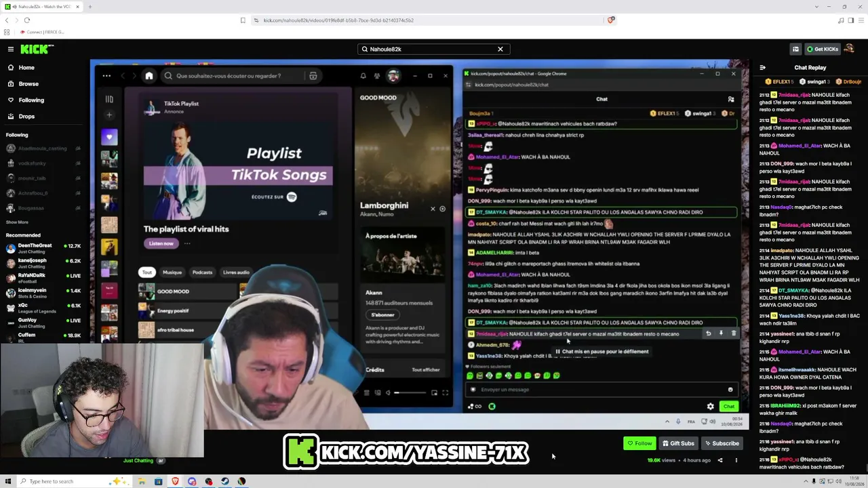Viewport: 868px width, 488px height.
Task: Collapse the Chat Replay panel
Action: [x=763, y=68]
